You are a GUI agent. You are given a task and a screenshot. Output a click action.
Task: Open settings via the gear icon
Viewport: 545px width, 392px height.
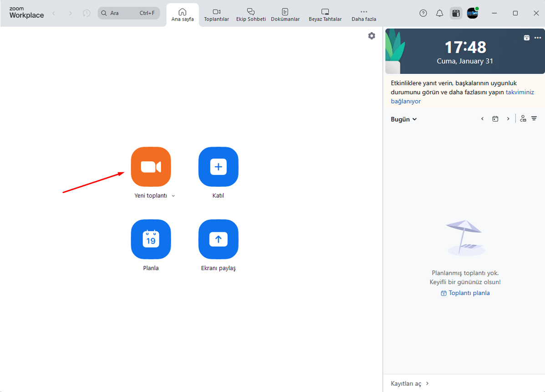pyautogui.click(x=372, y=36)
